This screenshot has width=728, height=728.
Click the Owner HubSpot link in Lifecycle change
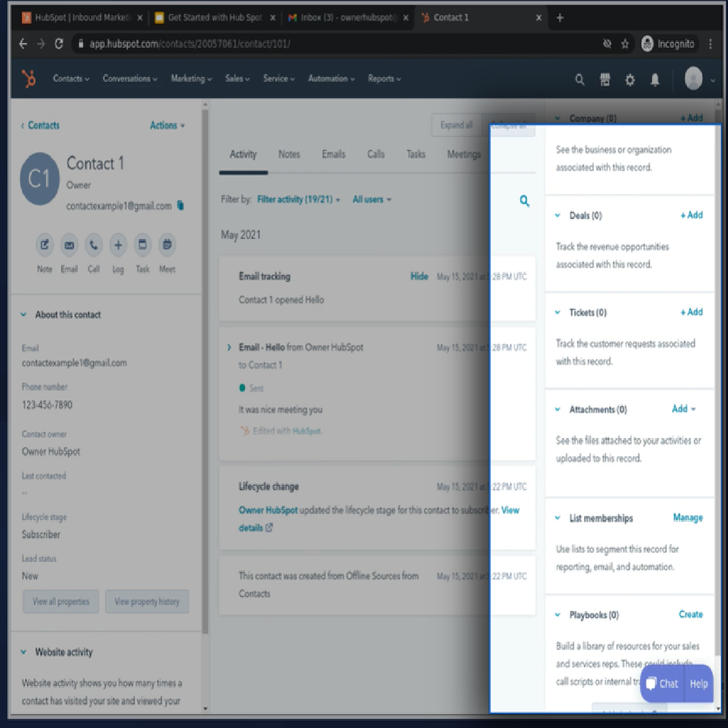(268, 510)
